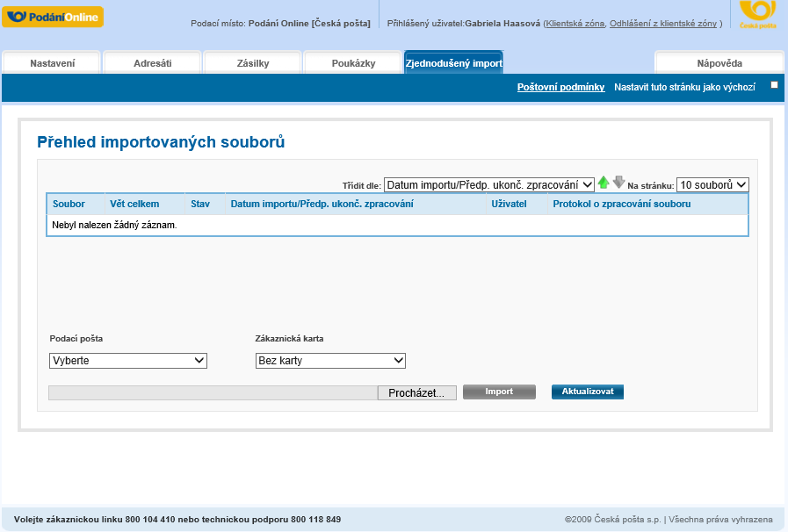This screenshot has width=788, height=532.
Task: Sort descending with the gray down arrow
Action: click(618, 183)
